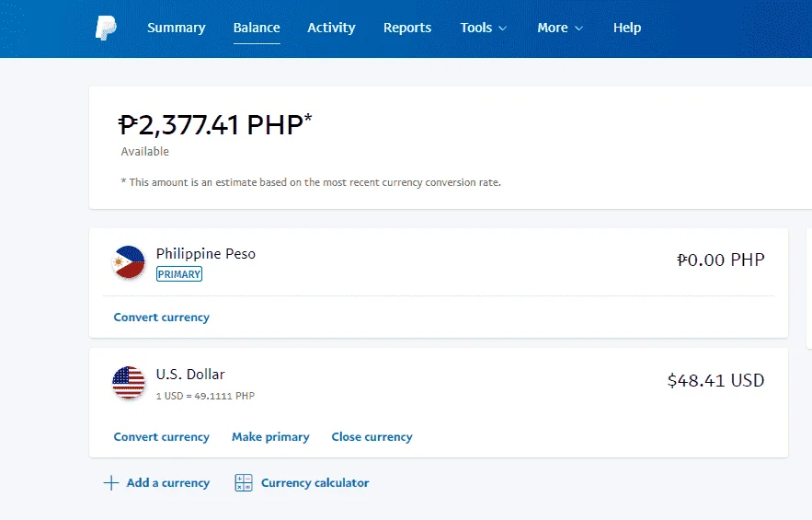The width and height of the screenshot is (812, 520).
Task: Select the Balance tab
Action: click(257, 28)
